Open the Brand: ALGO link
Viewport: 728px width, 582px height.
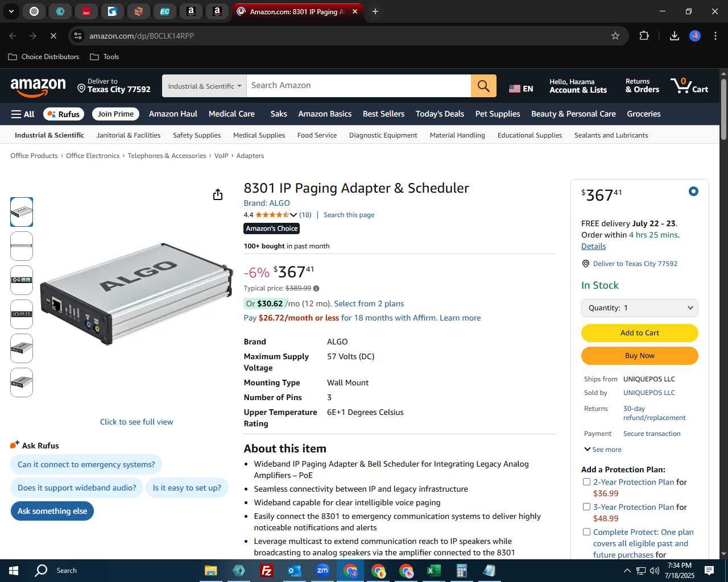[x=267, y=203]
